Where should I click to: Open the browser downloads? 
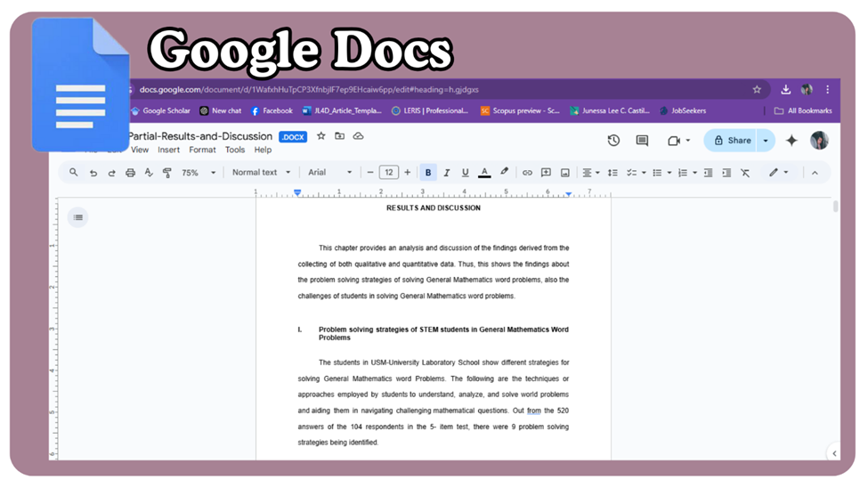785,89
